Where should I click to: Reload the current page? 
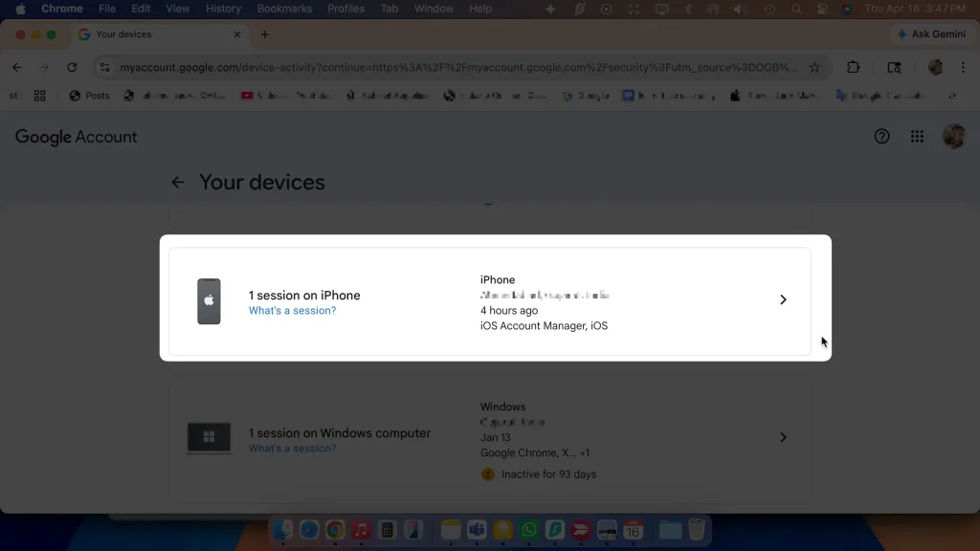[x=72, y=68]
